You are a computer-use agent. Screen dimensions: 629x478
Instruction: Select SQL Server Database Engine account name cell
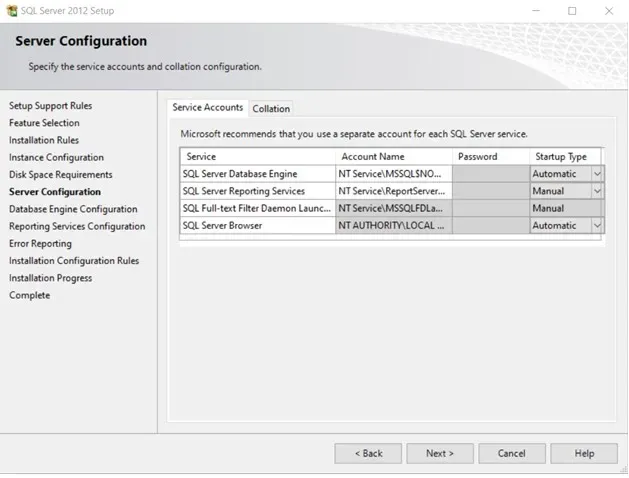[x=394, y=174]
